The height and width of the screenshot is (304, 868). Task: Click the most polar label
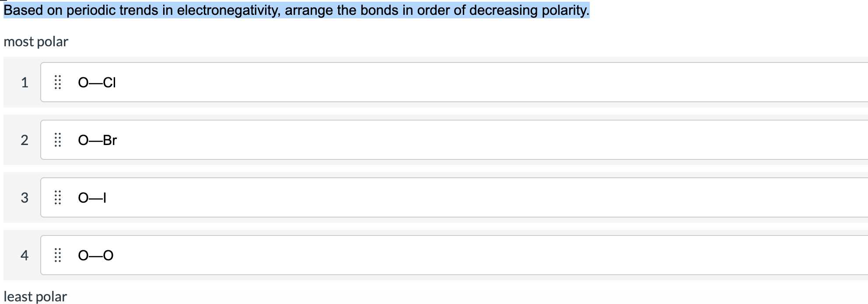point(36,41)
